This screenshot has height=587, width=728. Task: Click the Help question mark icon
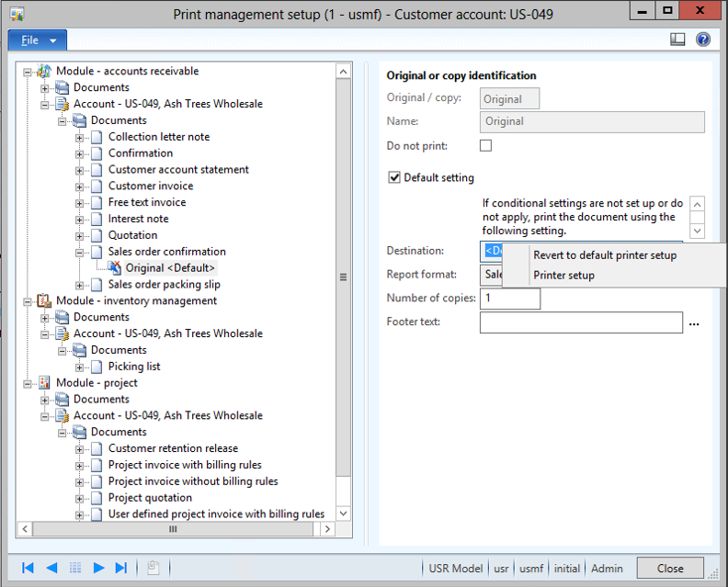pos(703,40)
